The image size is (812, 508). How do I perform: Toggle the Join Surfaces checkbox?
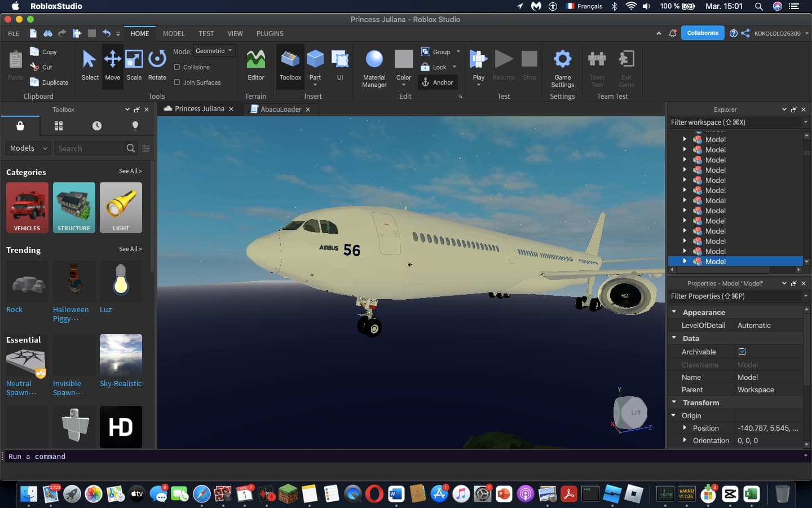[x=177, y=82]
